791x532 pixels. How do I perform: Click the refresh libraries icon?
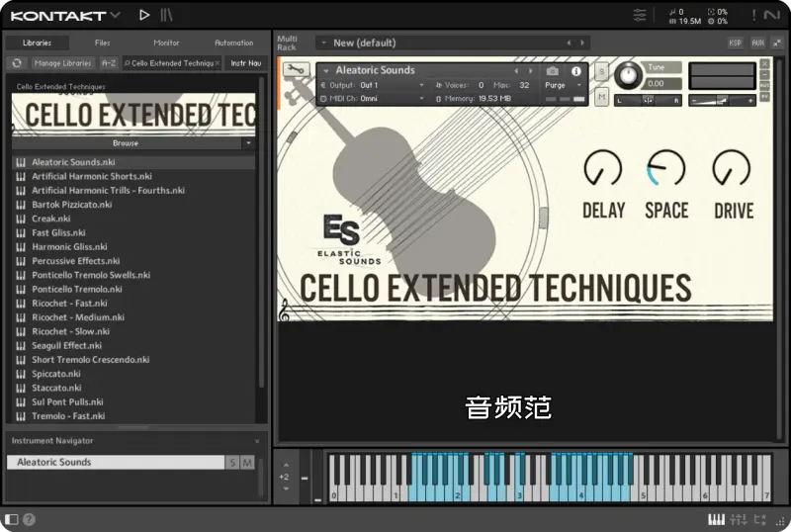pos(17,63)
